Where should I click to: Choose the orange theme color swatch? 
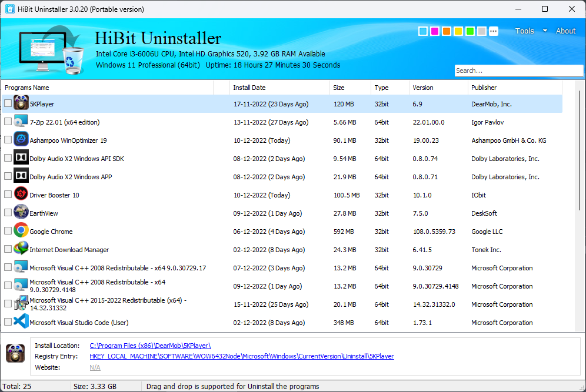tap(446, 31)
